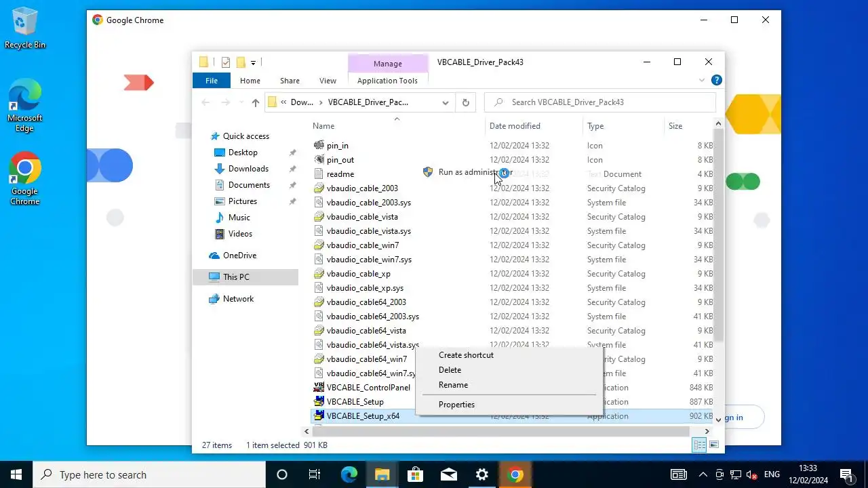This screenshot has height=488, width=868.
Task: Open the Share ribbon tab
Action: (290, 81)
